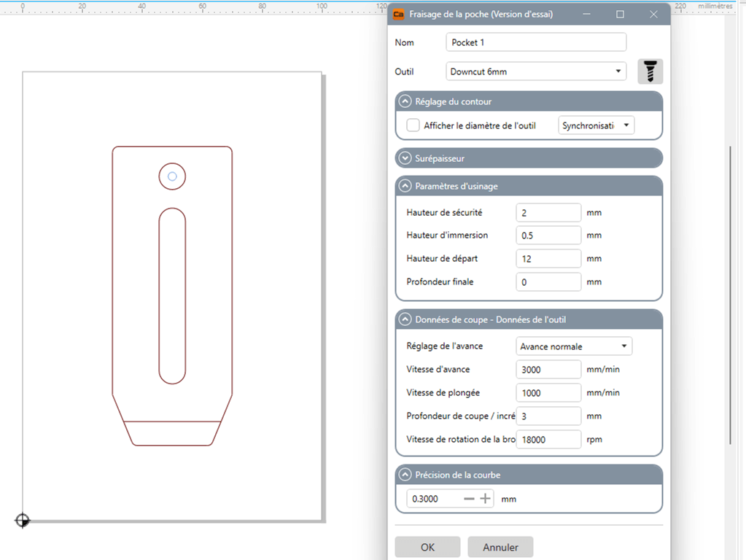Increase curve precision with the plus stepper
The image size is (746, 560).
[x=484, y=499]
